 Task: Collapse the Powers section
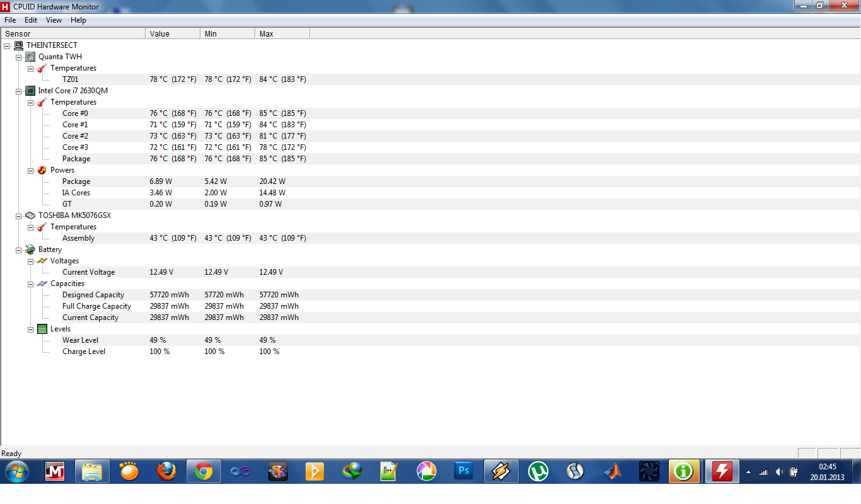31,170
